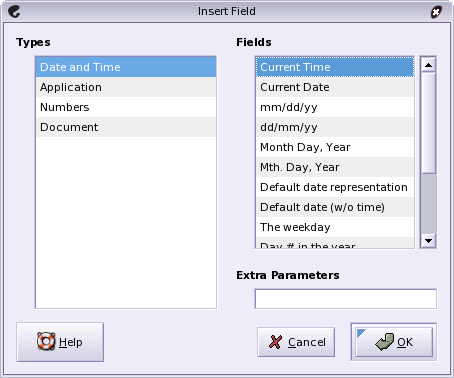Select the Application type
Screen dimensions: 454x378
(x=126, y=87)
